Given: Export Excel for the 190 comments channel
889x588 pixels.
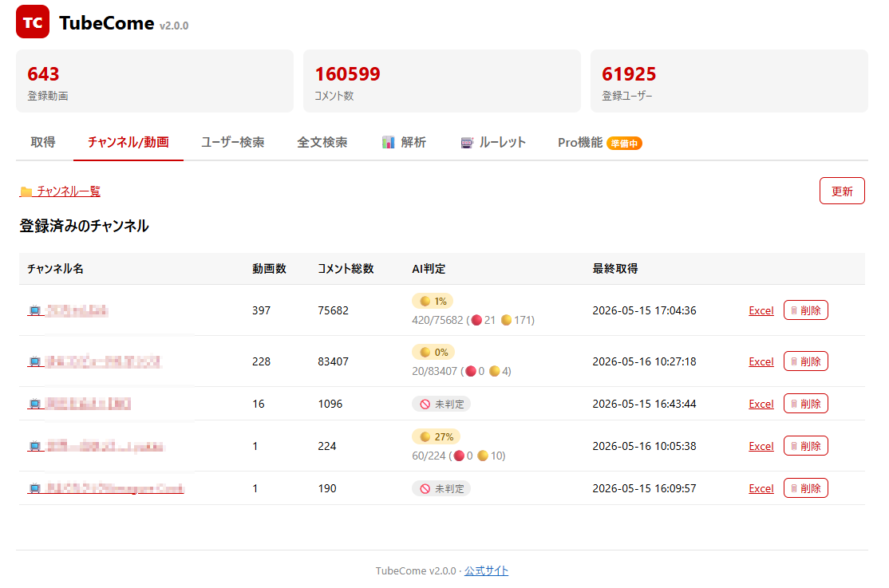Looking at the screenshot, I should (761, 488).
